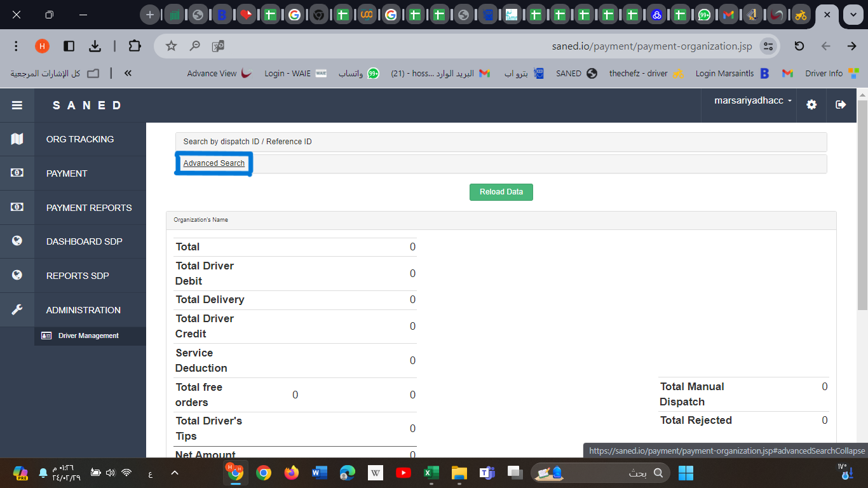Click the Driver Management ID card icon
Viewport: 868px width, 488px height.
coord(46,335)
